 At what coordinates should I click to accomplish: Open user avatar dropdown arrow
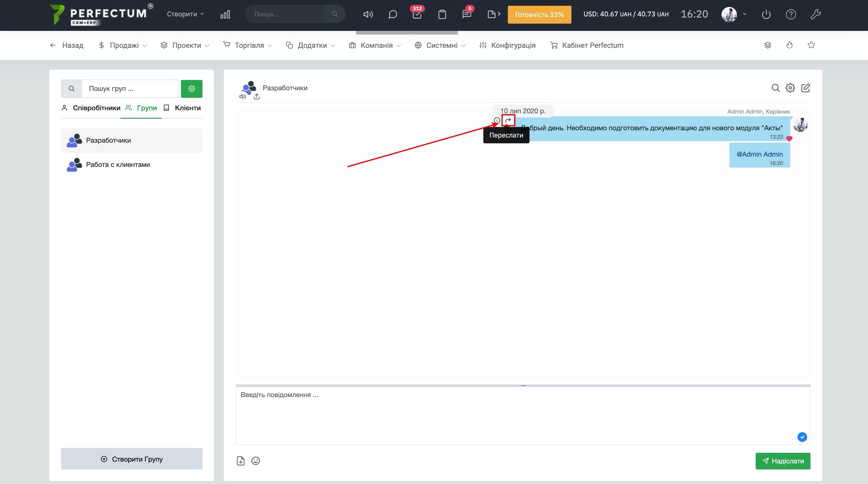point(745,14)
